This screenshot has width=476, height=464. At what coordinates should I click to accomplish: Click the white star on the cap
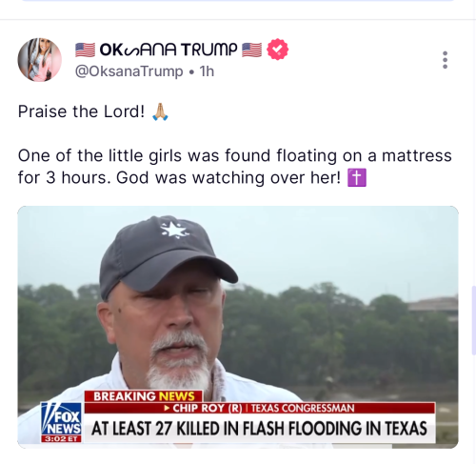[174, 230]
